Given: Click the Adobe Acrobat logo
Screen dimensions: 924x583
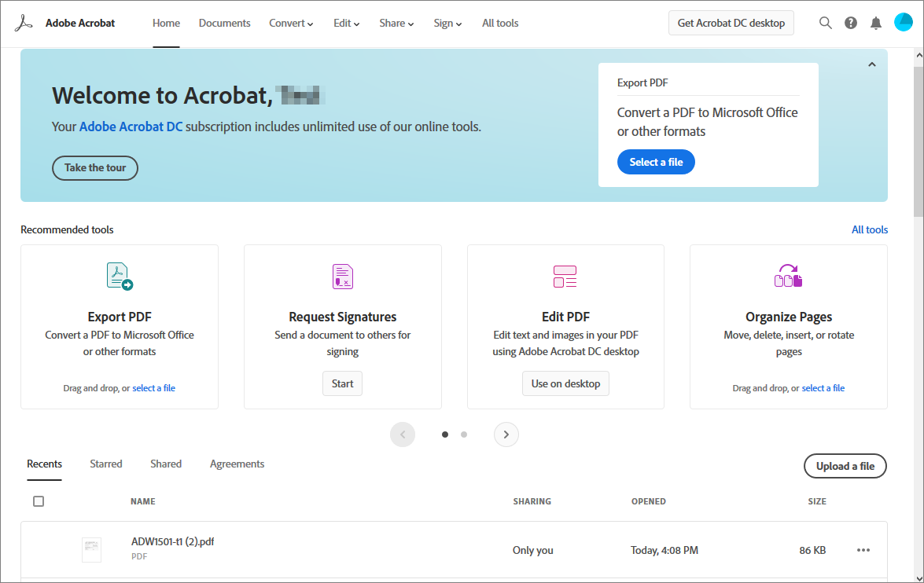Looking at the screenshot, I should (x=24, y=22).
